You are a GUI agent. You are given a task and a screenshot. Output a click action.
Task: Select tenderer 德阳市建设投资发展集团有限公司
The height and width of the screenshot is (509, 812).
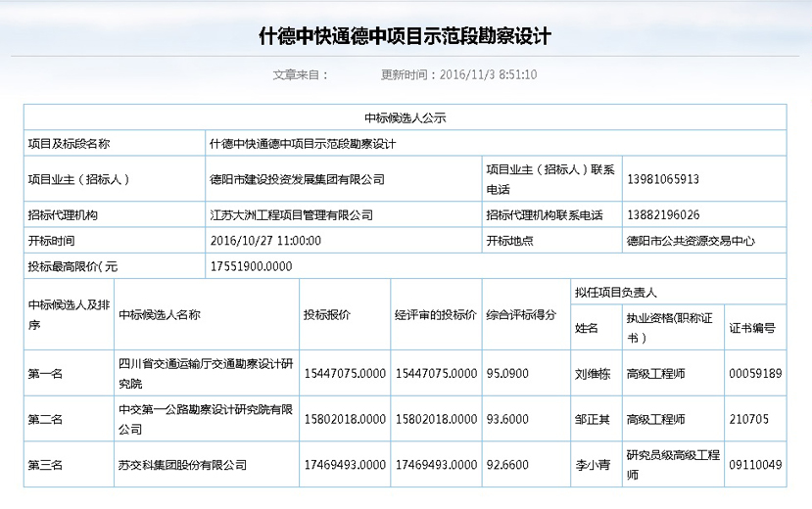coord(297,179)
